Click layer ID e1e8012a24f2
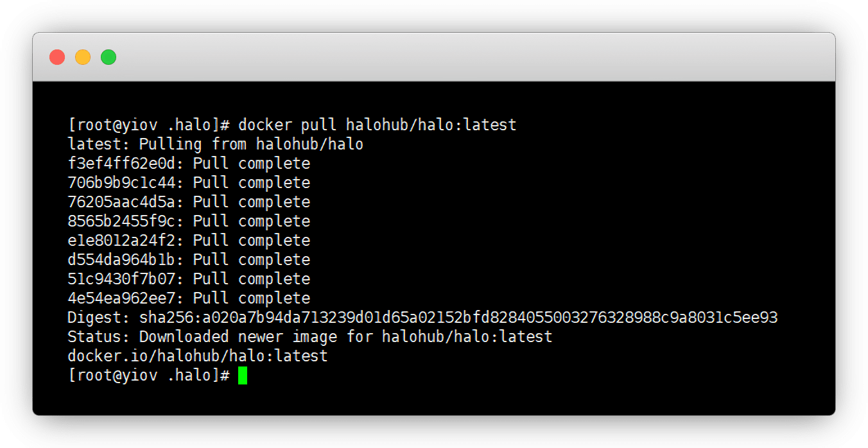Screen dimensions: 868x448 pyautogui.click(x=125, y=240)
